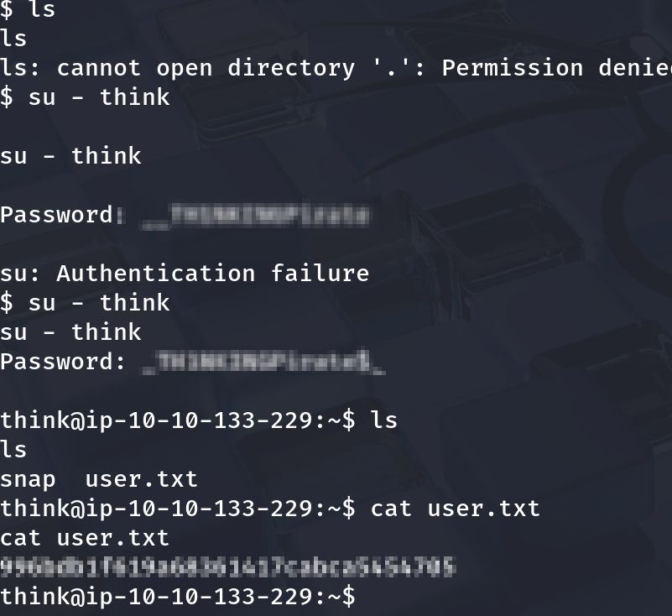
Task: Click the blurred text after first Password prompt
Action: pyautogui.click(x=255, y=217)
